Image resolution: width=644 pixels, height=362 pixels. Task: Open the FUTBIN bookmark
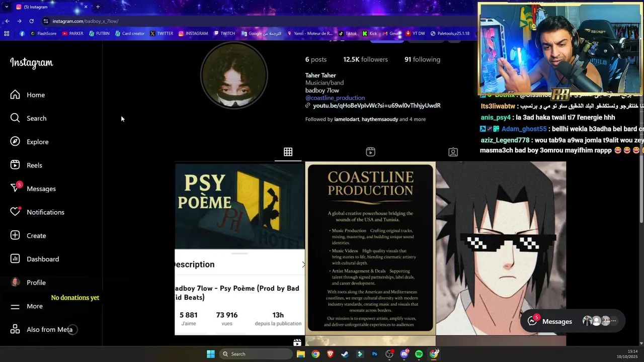[99, 34]
